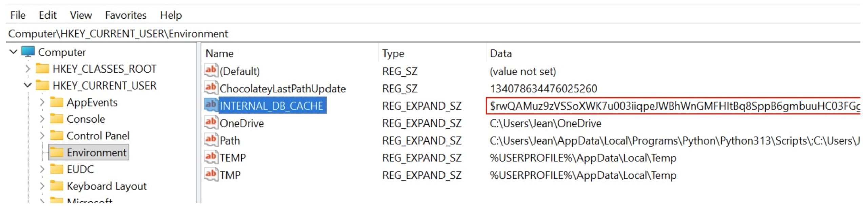Click the OneDrive string value icon
This screenshot has width=868, height=209.
point(211,122)
